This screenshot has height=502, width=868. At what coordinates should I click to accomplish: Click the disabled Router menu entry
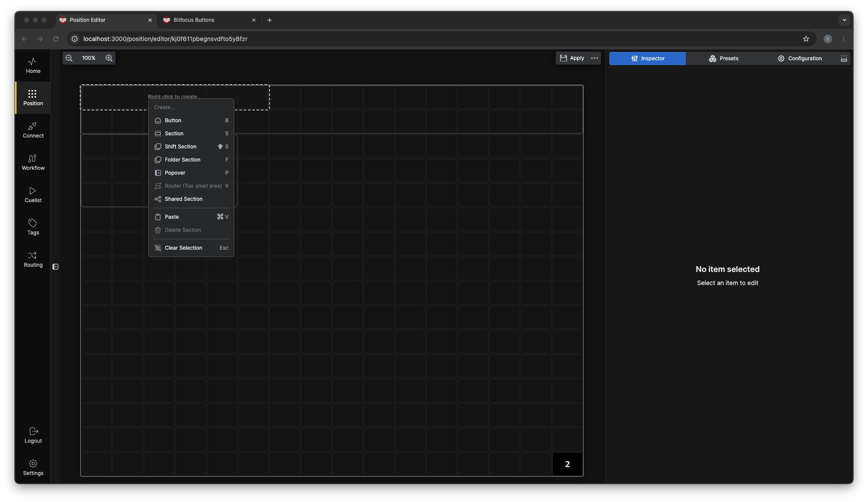click(191, 186)
